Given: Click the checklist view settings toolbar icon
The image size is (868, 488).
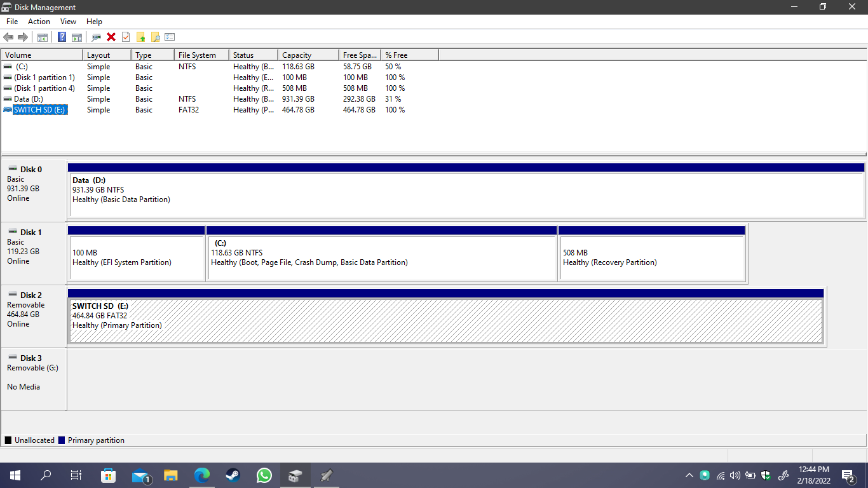Looking at the screenshot, I should click(170, 37).
